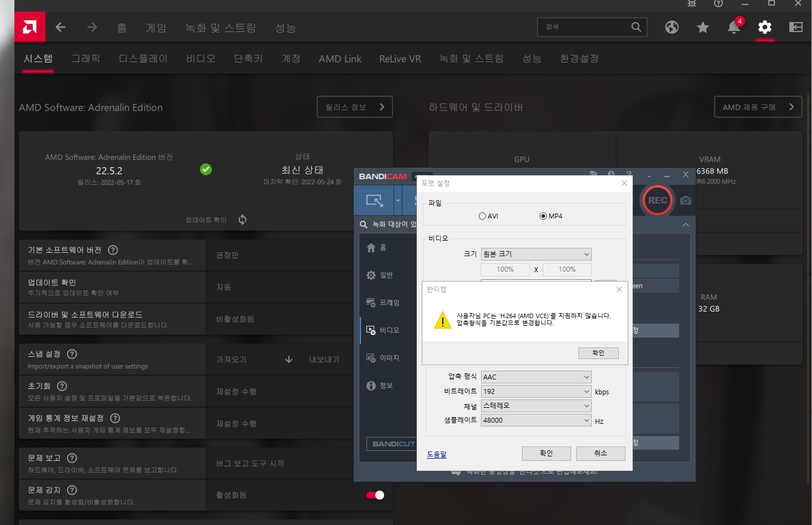Screen dimensions: 812x525
Task: Click the refresh icon next to 업데이트 확인
Action: click(242, 220)
